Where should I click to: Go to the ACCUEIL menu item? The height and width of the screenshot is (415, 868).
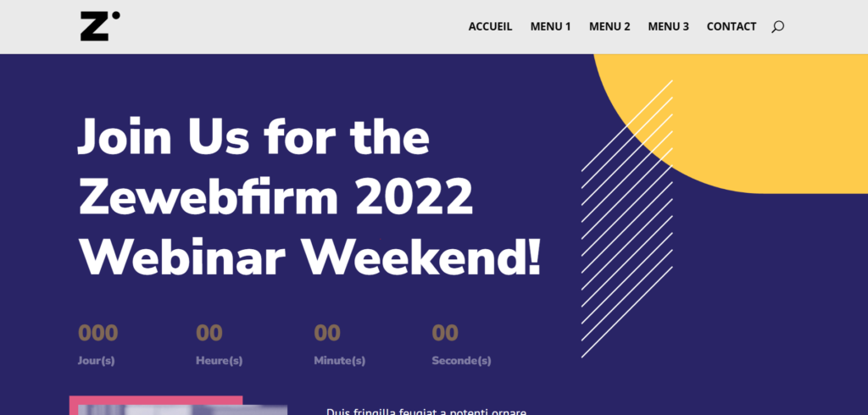coord(491,26)
